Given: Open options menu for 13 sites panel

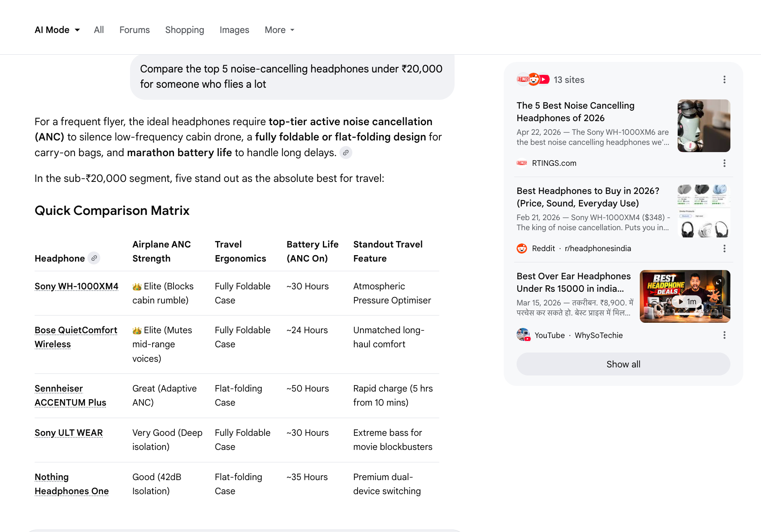Looking at the screenshot, I should click(x=724, y=80).
